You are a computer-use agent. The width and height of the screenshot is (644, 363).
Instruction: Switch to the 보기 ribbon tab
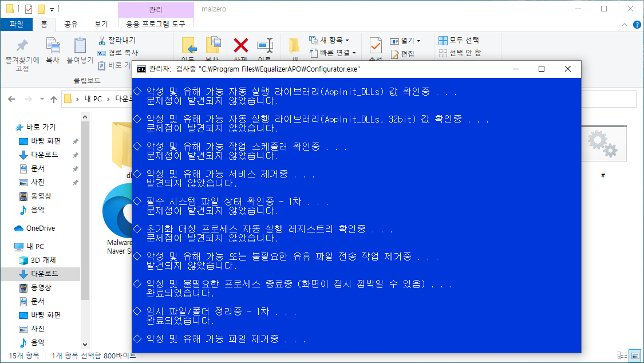tap(101, 24)
